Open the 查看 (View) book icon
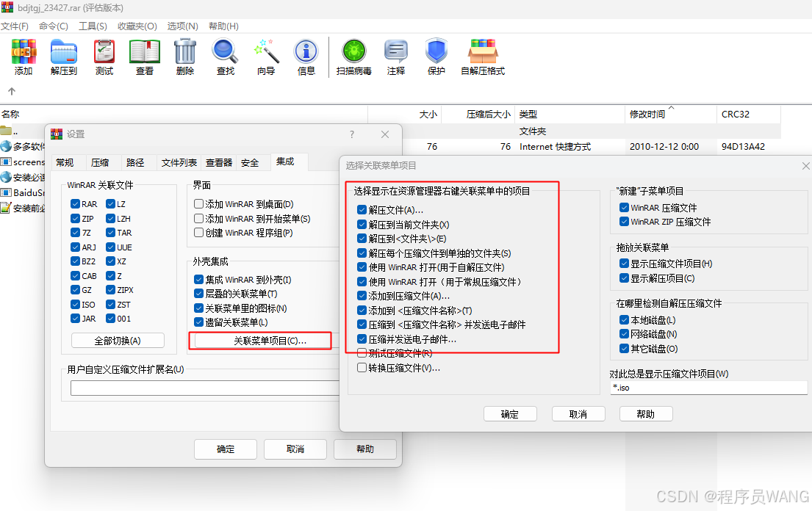Screen dimensions: 812x511 (145, 51)
